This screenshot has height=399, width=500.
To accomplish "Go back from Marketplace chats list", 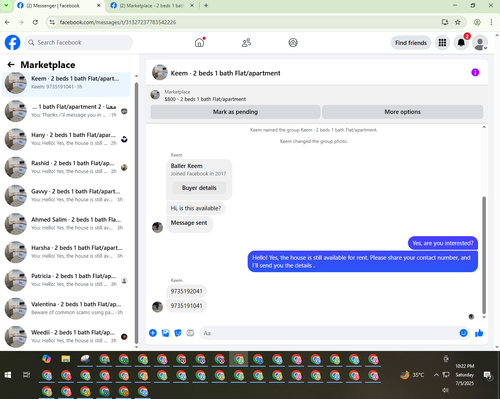I will coord(11,65).
